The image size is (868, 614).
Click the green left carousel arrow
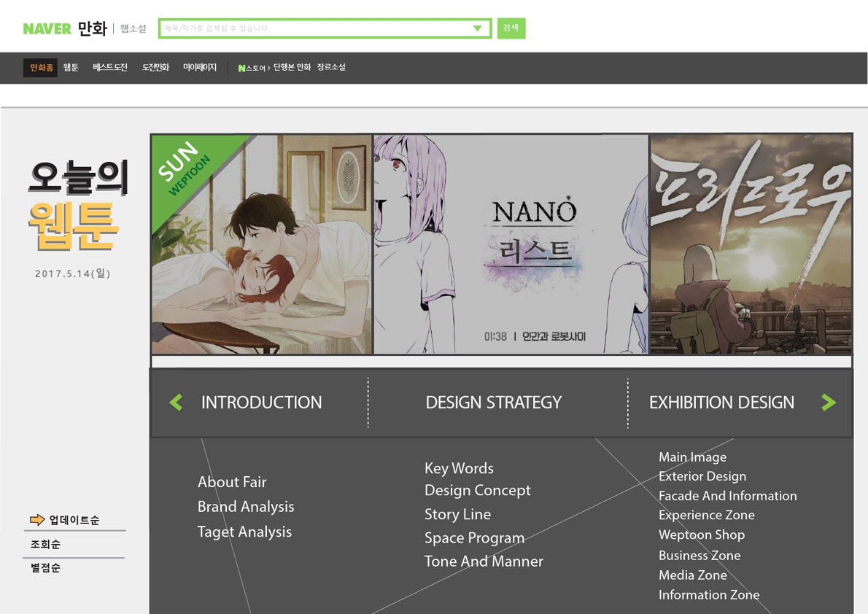176,402
